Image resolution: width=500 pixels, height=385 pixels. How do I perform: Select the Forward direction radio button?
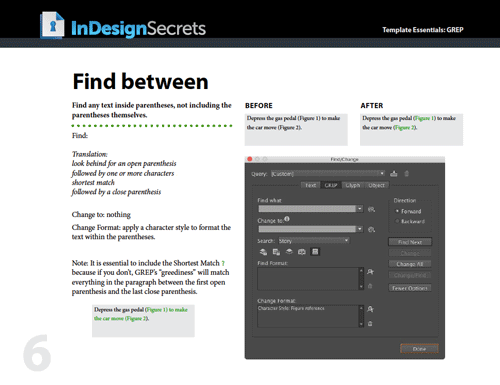point(397,211)
